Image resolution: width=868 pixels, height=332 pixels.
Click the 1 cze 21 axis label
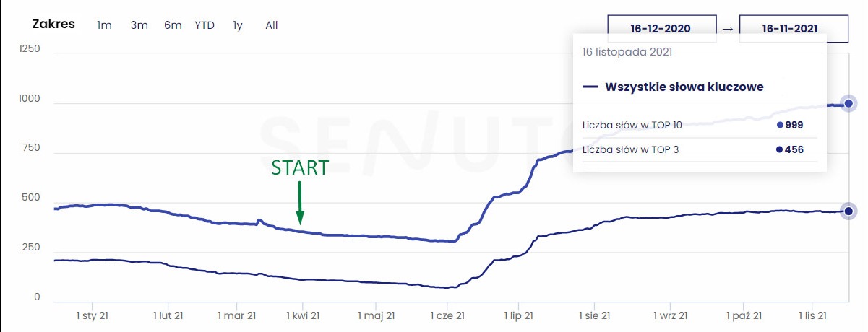[x=447, y=315]
